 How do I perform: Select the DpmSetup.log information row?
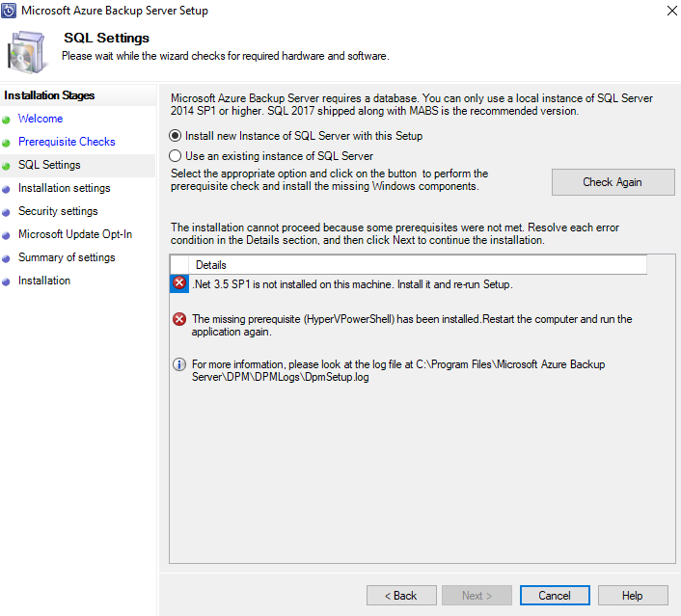coord(398,370)
